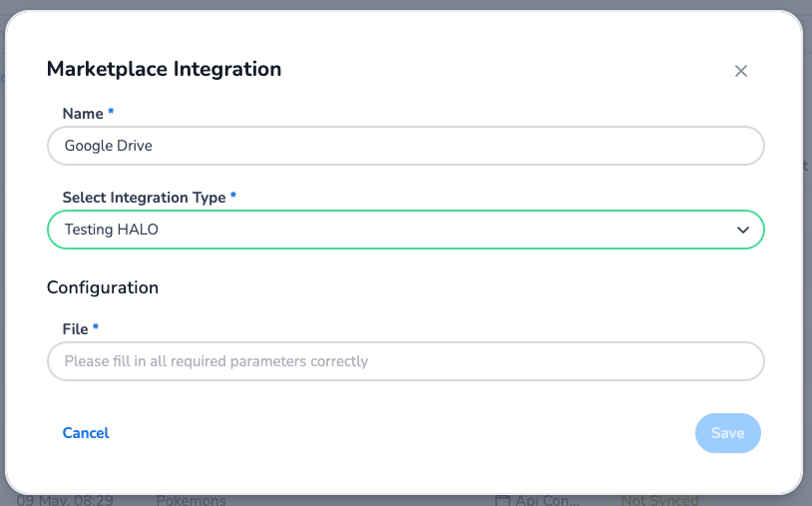Click the File input field
Viewport: 812px width, 506px height.
point(405,361)
